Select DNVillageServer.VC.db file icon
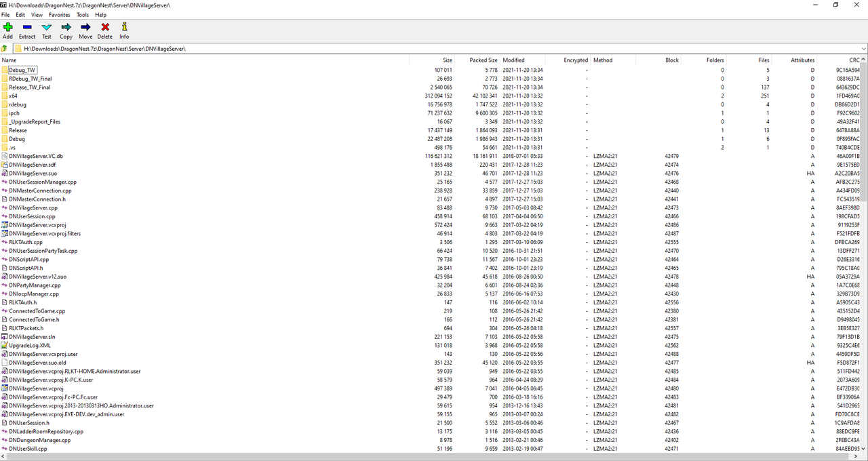The image size is (868, 461). coord(5,156)
